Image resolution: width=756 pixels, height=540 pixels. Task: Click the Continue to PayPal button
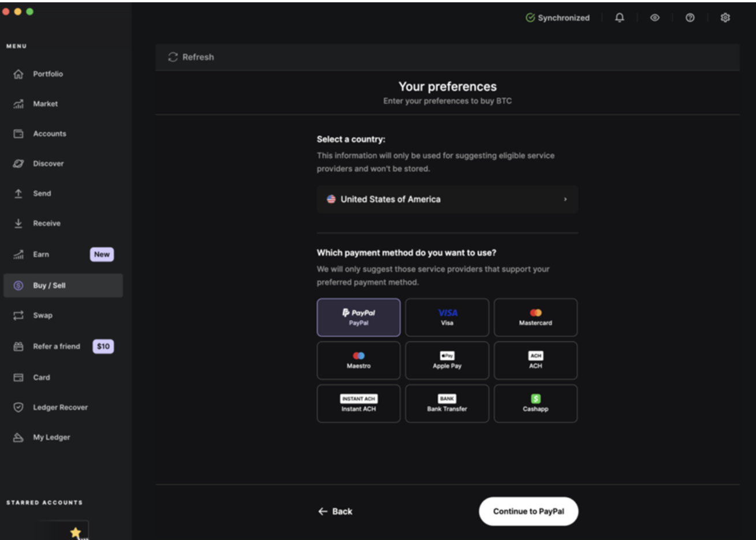point(528,511)
